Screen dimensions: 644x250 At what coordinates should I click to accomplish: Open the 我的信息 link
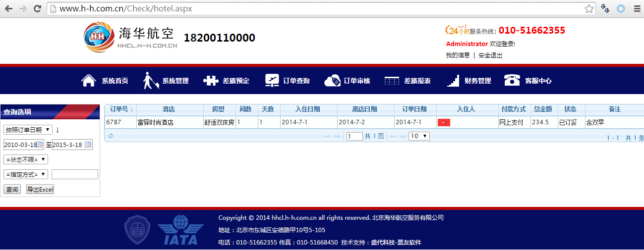pyautogui.click(x=458, y=55)
